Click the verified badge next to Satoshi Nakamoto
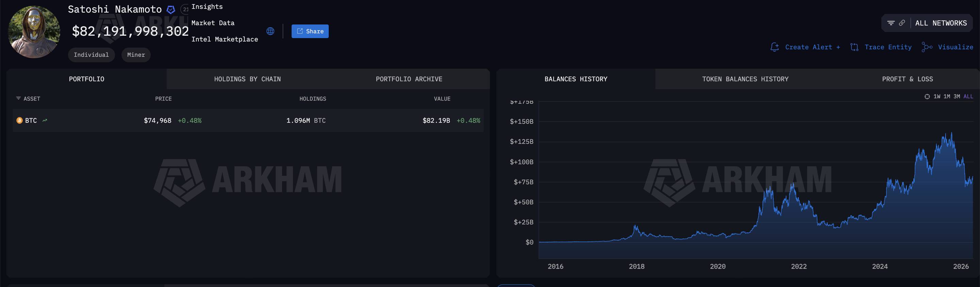Image resolution: width=980 pixels, height=287 pixels. (171, 10)
